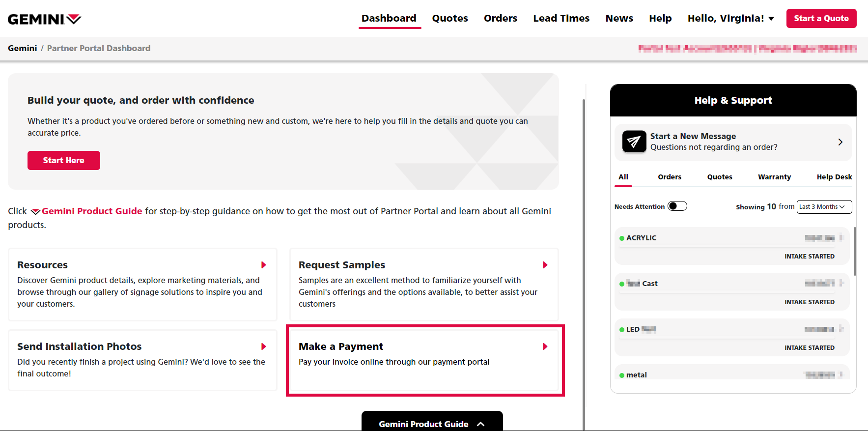Click the green status dot beside ACRYLIC
Screen dimensions: 868x431
[x=622, y=238]
